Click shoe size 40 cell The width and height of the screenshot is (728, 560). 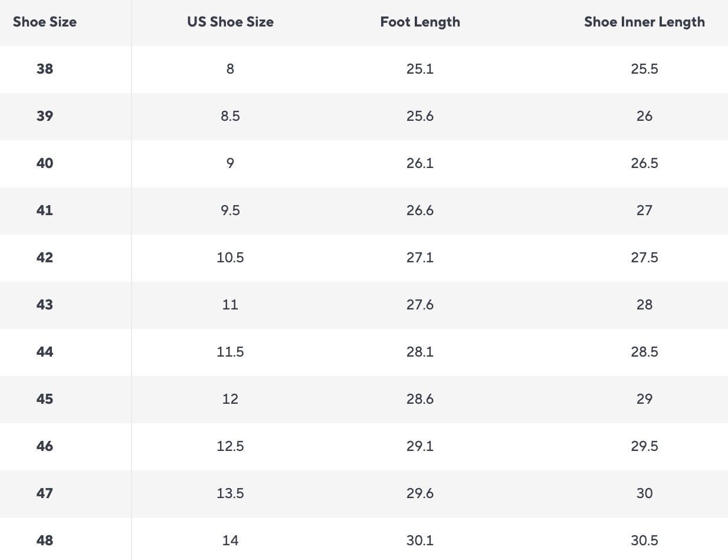(x=45, y=163)
